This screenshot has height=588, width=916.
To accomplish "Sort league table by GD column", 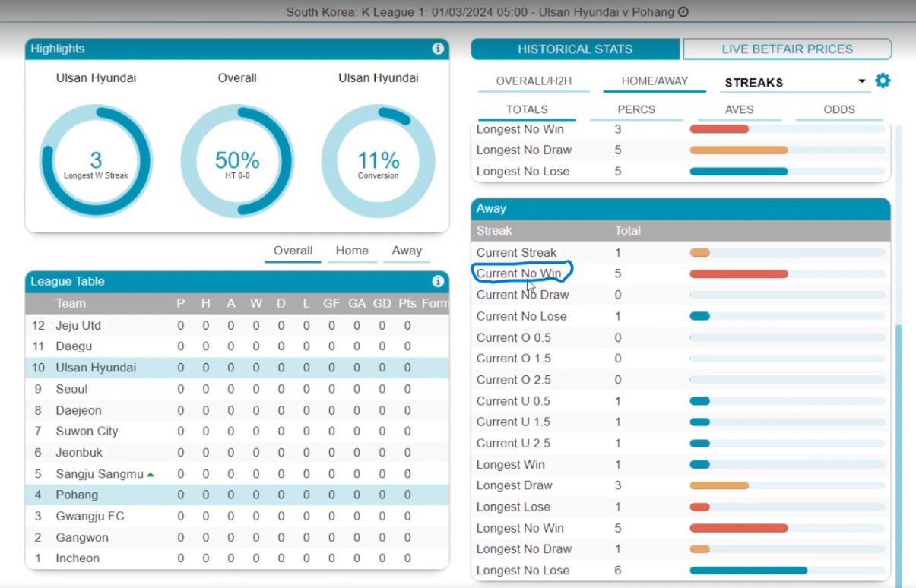I will tap(382, 303).
